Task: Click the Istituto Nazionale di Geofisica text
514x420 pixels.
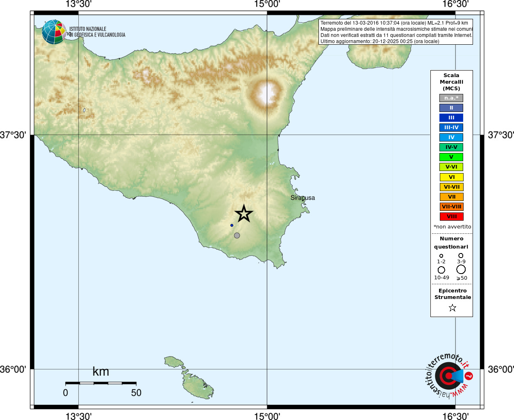Action: (x=97, y=32)
